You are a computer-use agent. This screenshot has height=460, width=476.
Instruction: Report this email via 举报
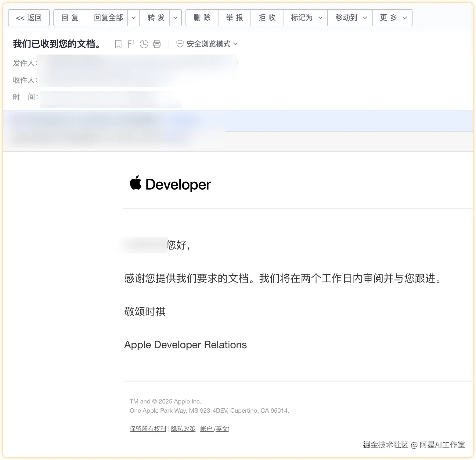[234, 18]
